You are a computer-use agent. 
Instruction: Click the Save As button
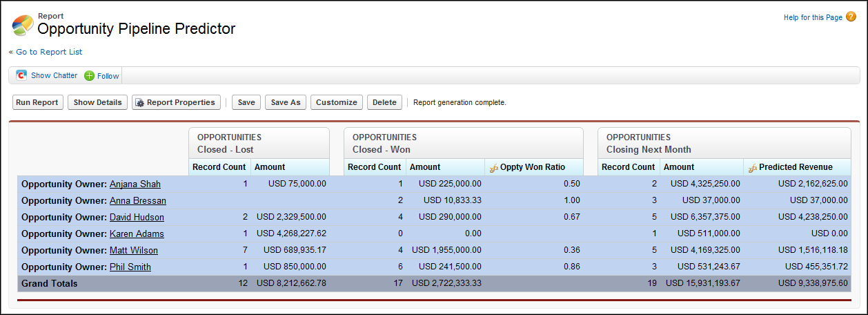[286, 102]
